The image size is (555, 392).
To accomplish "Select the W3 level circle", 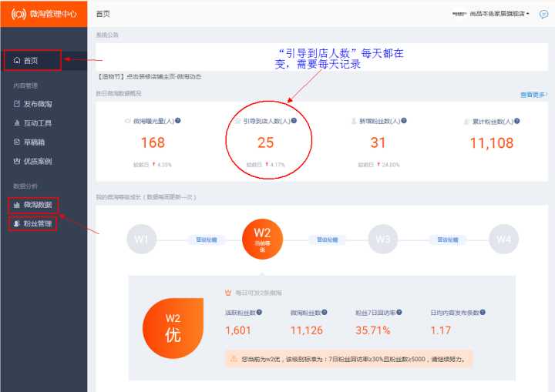I will tap(382, 240).
